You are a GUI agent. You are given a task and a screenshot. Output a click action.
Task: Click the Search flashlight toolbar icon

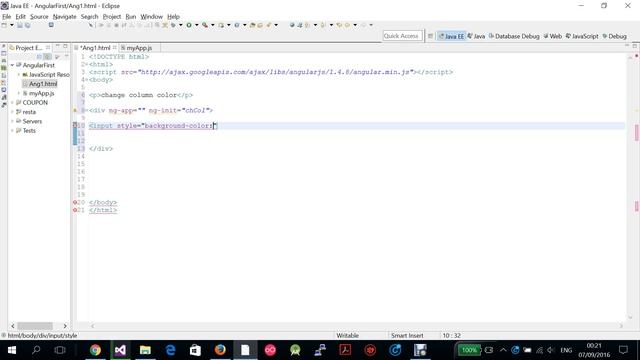tap(269, 25)
